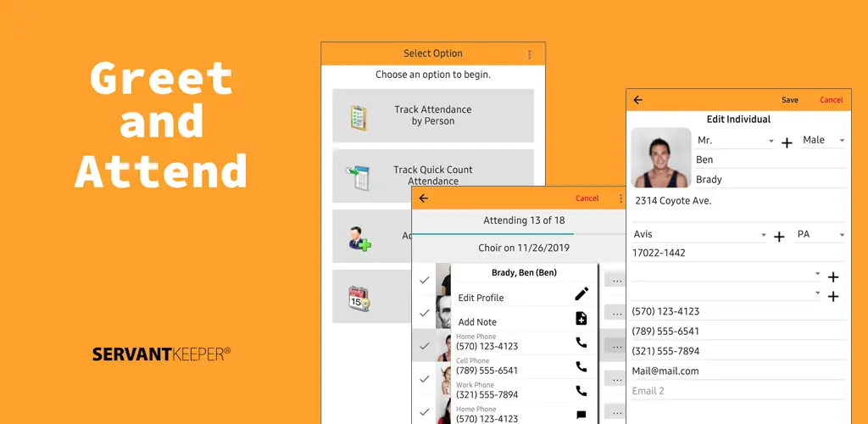Image resolution: width=868 pixels, height=424 pixels.
Task: Click red Cancel in the attendance screen header
Action: [587, 198]
